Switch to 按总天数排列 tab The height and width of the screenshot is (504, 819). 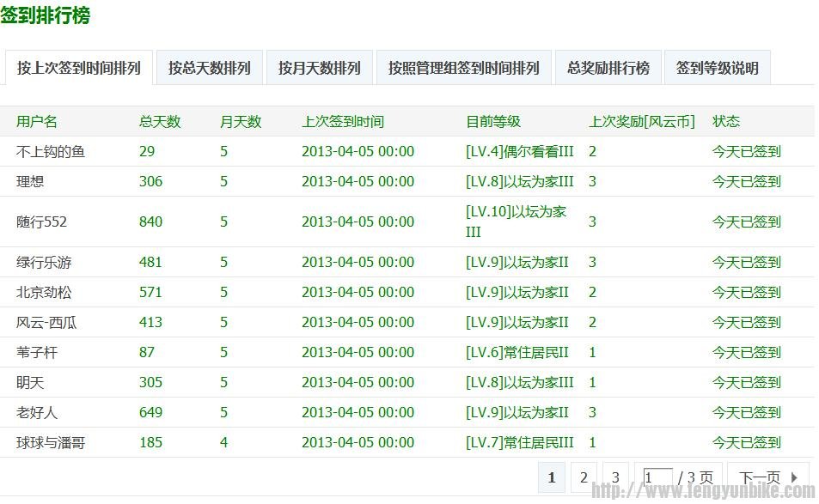[210, 68]
